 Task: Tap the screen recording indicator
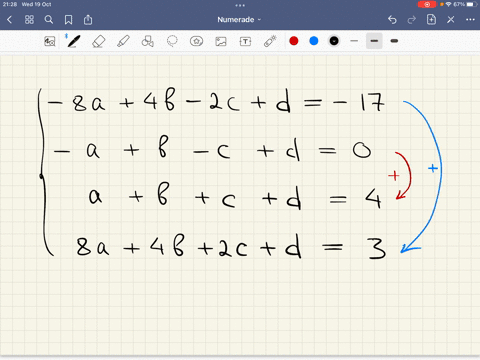pyautogui.click(x=427, y=4)
